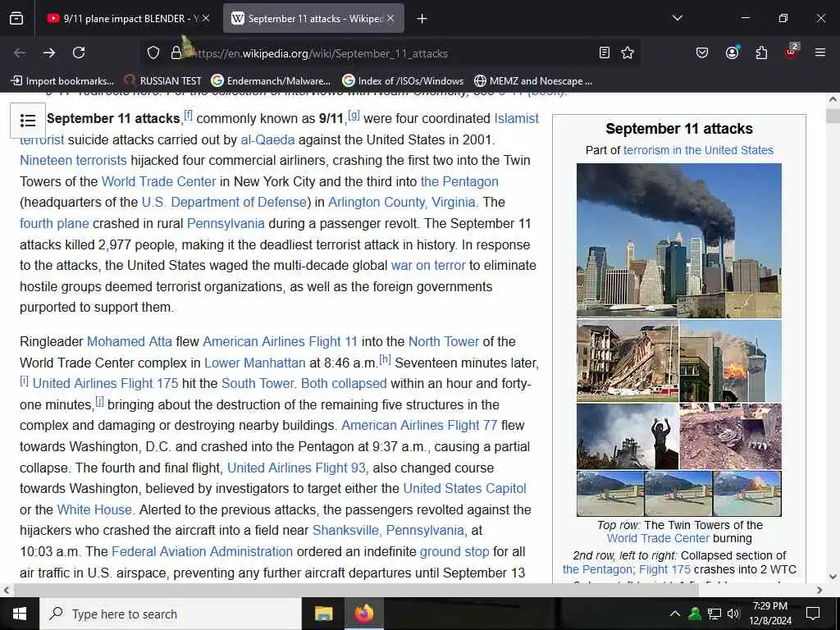Open the White House link
Viewport: 840px width, 630px height.
click(x=94, y=509)
